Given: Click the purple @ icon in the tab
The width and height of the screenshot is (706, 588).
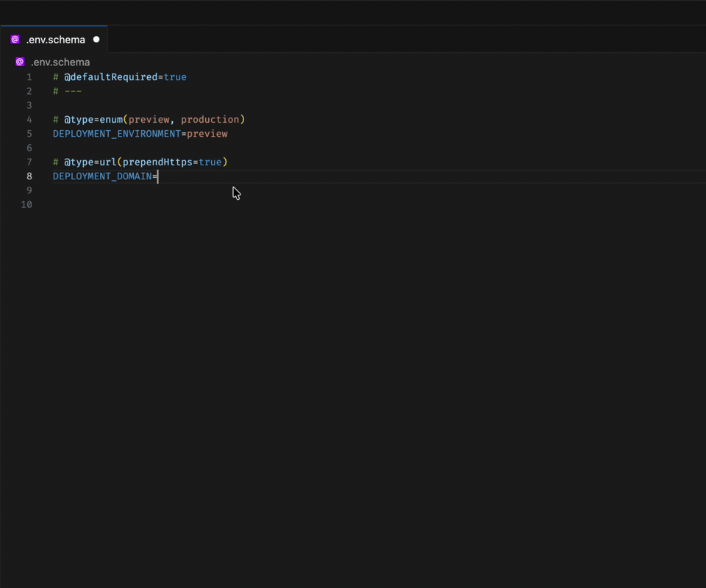Looking at the screenshot, I should click(13, 39).
